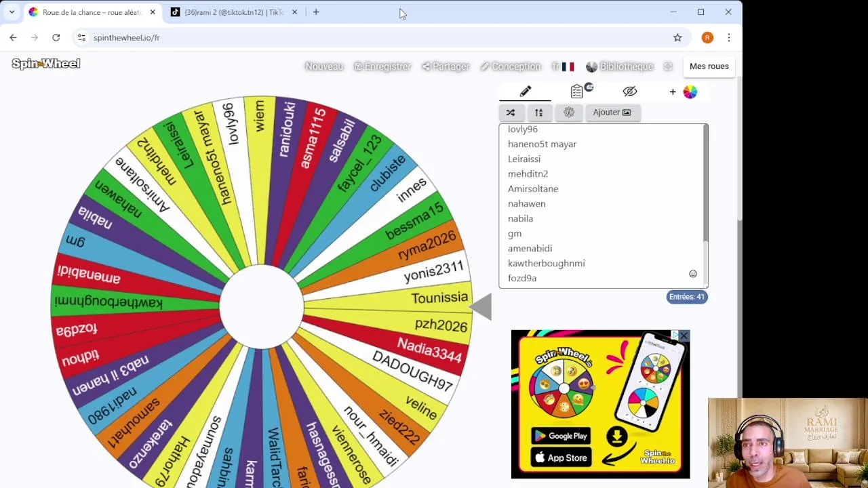Screen dimensions: 868x488
Task: Click the page vertical scrollbar
Action: 739,149
